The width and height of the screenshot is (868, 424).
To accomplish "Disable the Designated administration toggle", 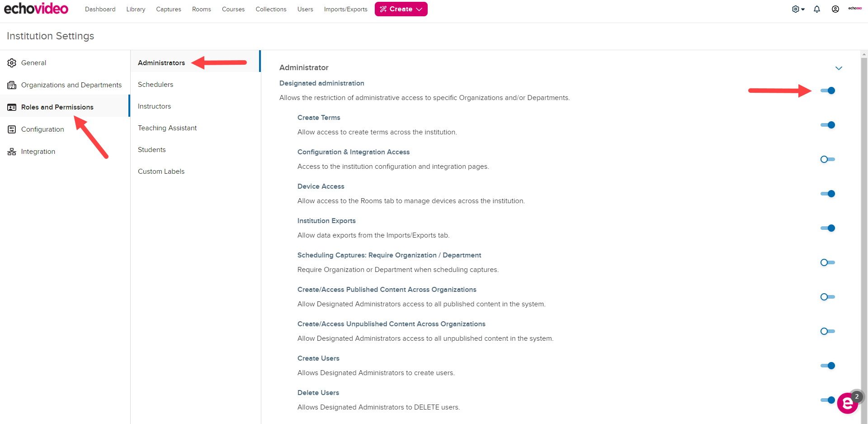I will [827, 91].
